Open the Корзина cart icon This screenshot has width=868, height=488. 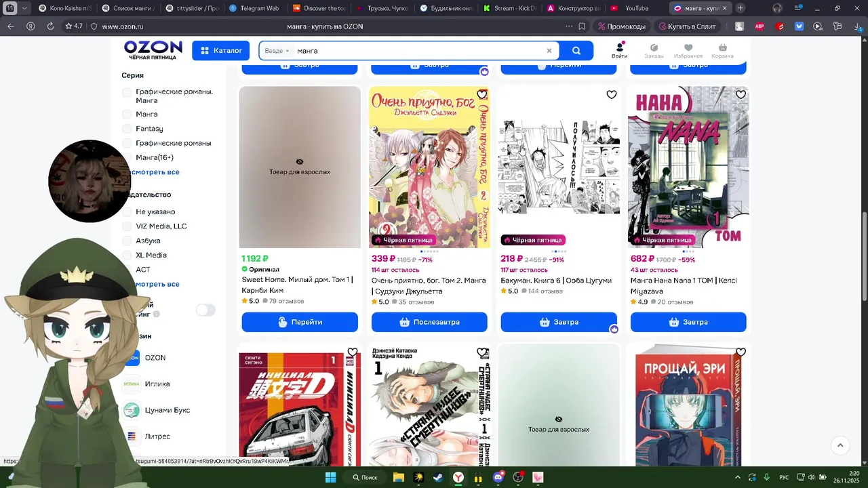722,51
